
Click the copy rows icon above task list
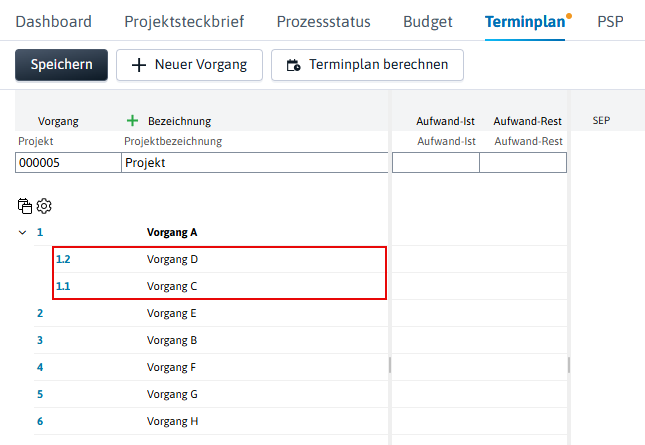point(25,206)
